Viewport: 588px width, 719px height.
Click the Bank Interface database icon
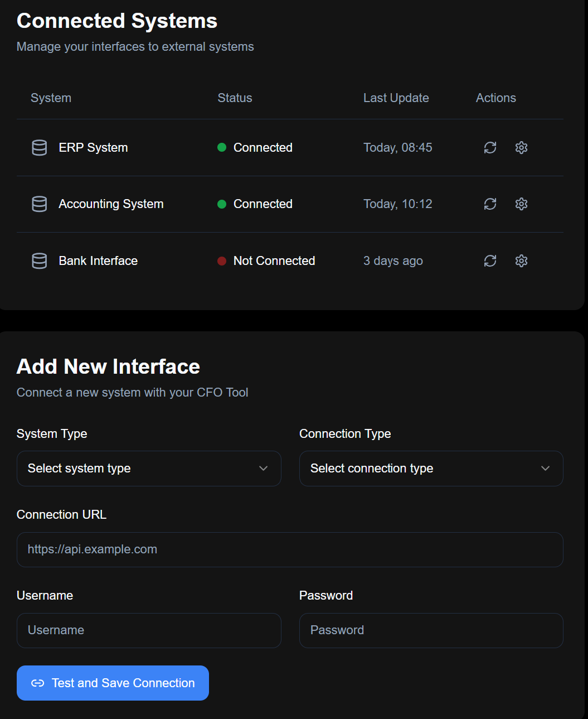[x=40, y=261]
